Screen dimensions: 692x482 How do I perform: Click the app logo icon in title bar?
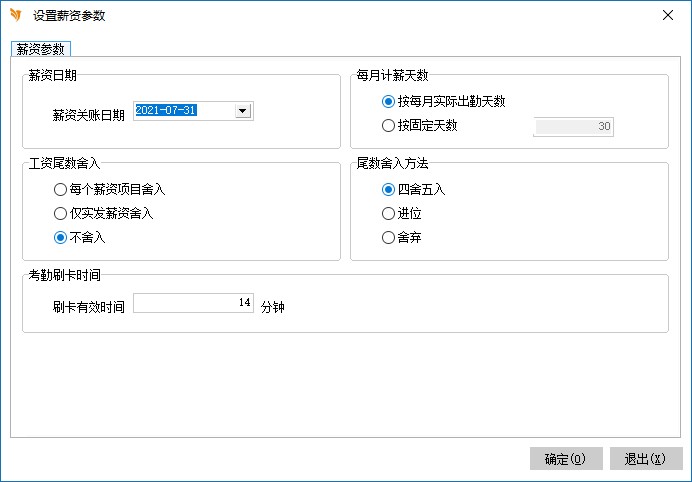tap(15, 15)
